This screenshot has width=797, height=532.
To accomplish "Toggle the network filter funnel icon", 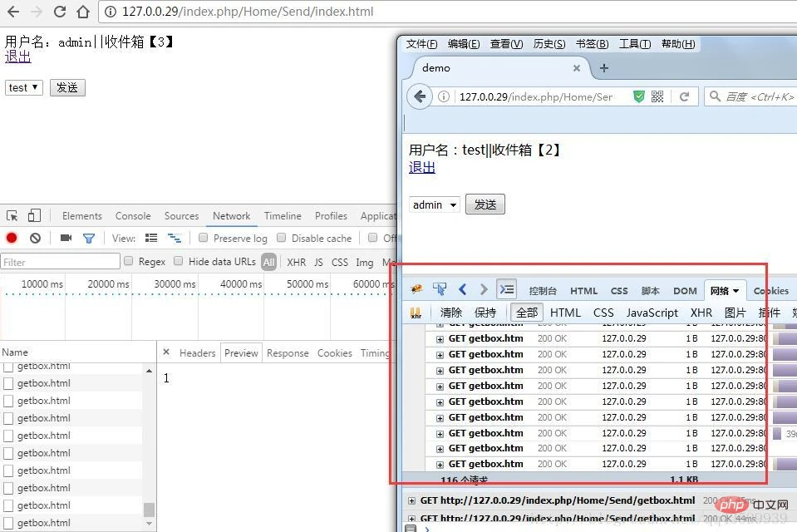I will [89, 238].
